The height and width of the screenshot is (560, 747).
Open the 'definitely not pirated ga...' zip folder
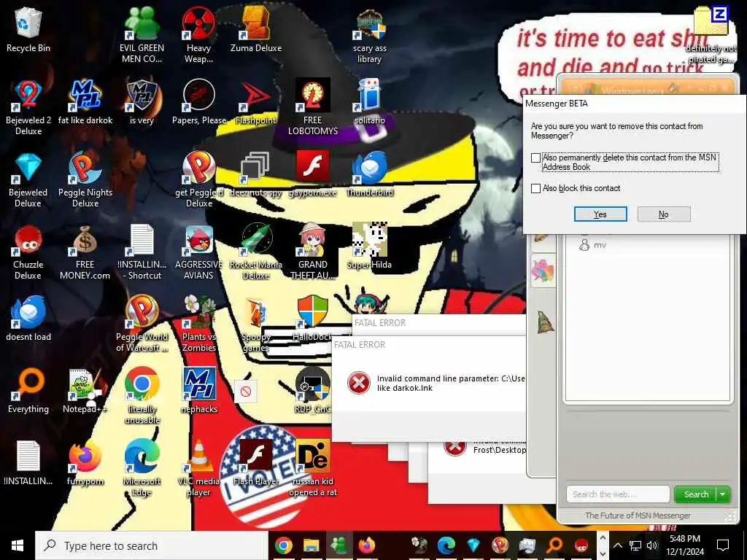[711, 36]
